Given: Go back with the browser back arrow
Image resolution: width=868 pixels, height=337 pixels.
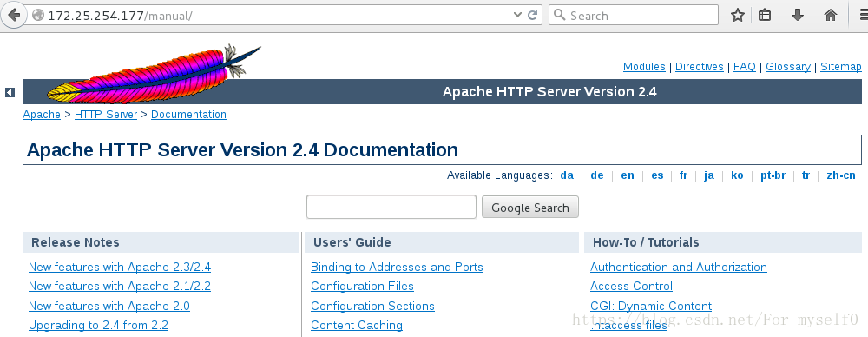Looking at the screenshot, I should pos(13,15).
